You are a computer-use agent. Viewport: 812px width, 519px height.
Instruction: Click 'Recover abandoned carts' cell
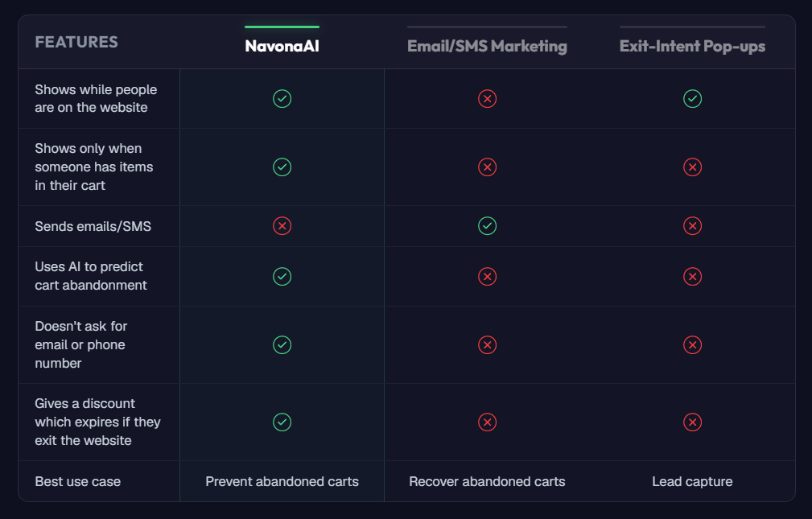coord(487,481)
